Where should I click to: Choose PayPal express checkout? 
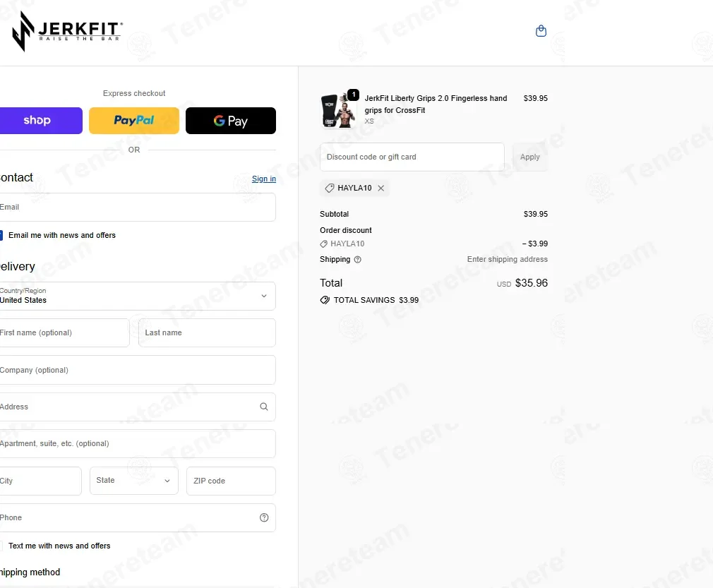click(x=134, y=121)
